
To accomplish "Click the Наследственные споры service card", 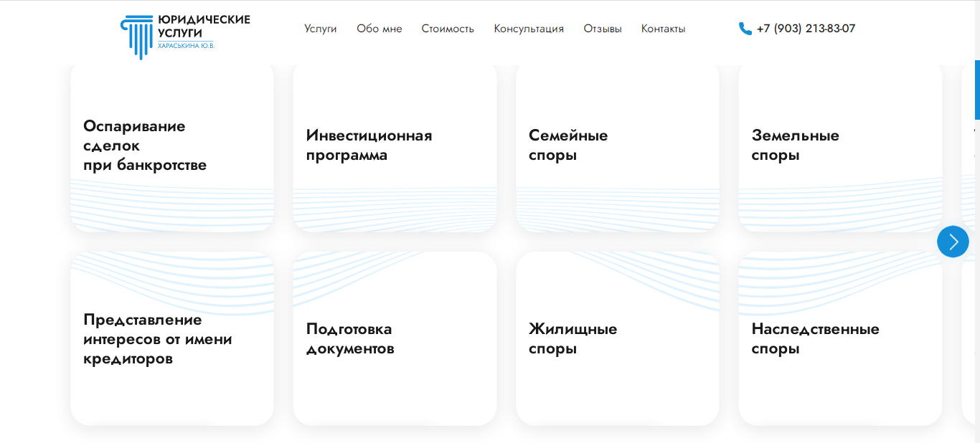I will coord(840,338).
